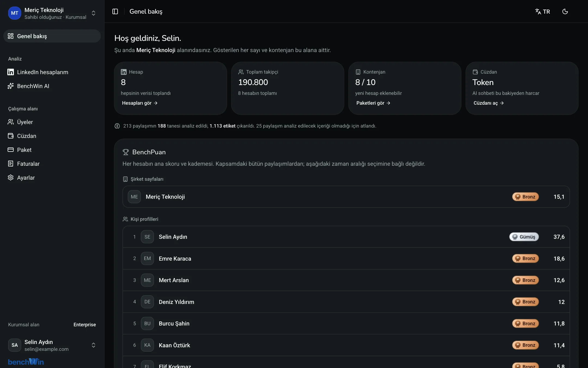Image resolution: width=588 pixels, height=368 pixels.
Task: Click LinkedIn icon in Hesap card
Action: [124, 72]
